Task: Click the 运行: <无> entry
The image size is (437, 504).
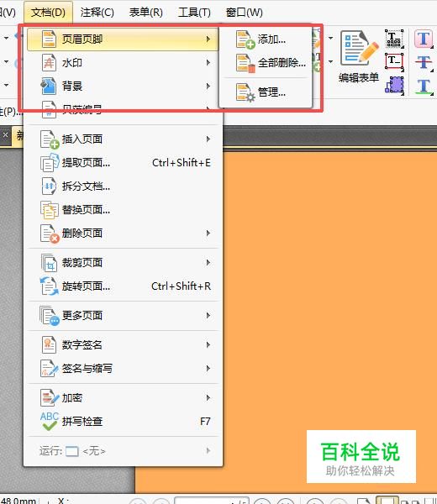Action: point(123,451)
